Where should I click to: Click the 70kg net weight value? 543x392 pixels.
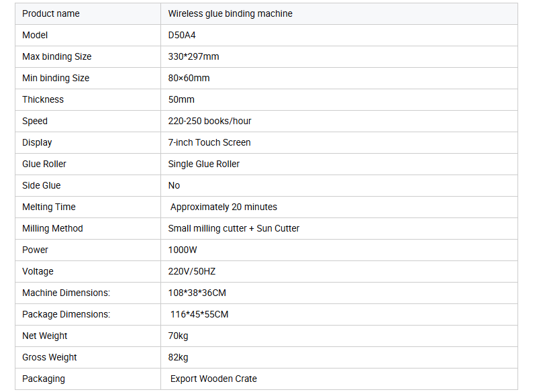click(178, 336)
